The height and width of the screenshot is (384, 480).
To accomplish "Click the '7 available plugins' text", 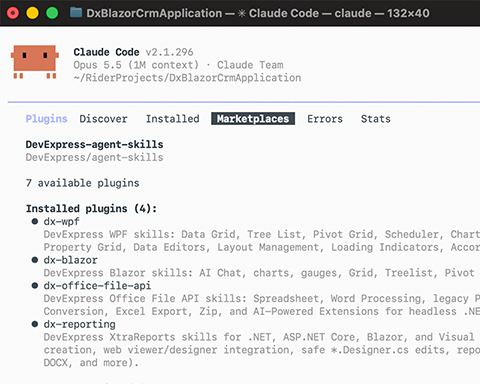I will click(82, 183).
